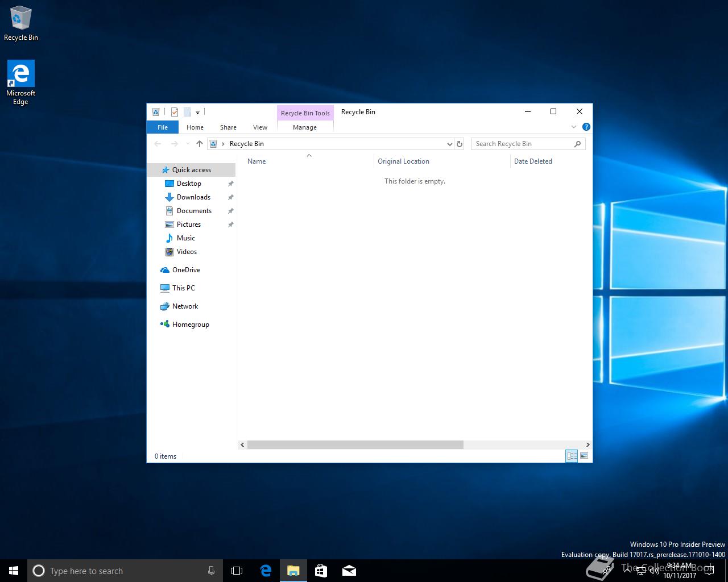
Task: Sort by Date Deleted column header
Action: point(533,161)
